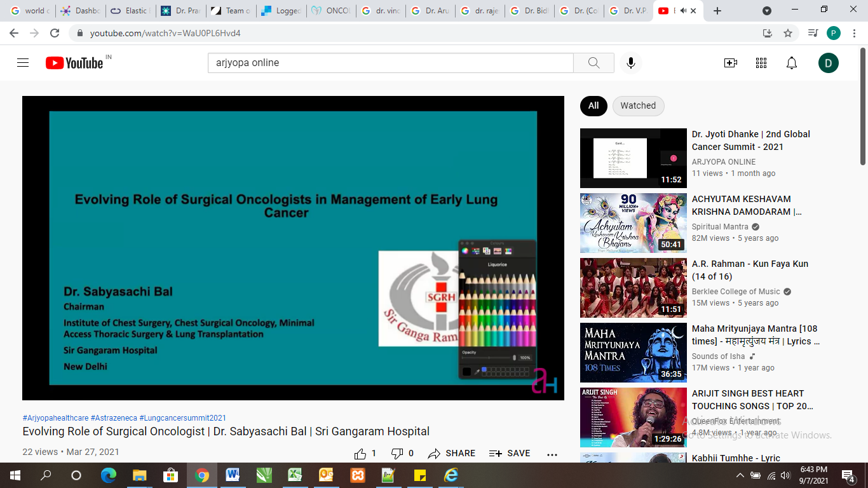Open the YouTube apps grid icon
This screenshot has height=488, width=868.
click(x=761, y=63)
